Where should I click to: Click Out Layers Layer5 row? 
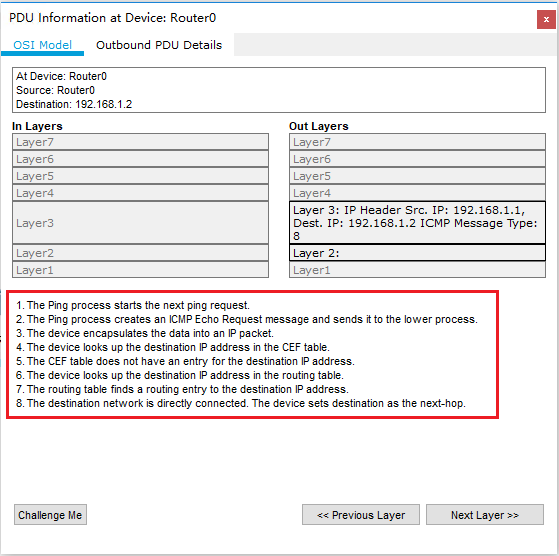point(417,176)
